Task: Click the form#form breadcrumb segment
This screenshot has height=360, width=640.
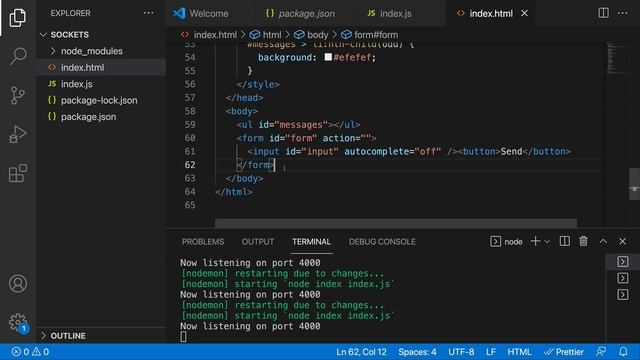Action: click(370, 35)
